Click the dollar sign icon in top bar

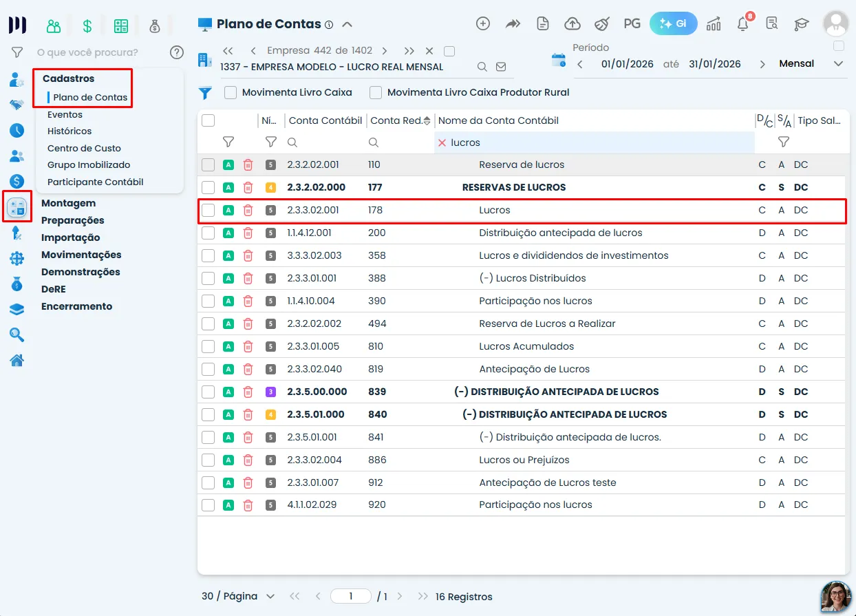click(x=87, y=26)
